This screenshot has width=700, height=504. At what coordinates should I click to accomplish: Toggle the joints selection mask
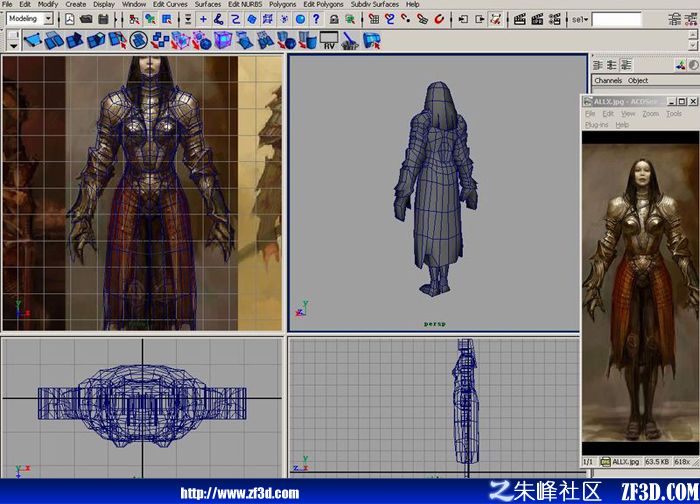click(219, 19)
